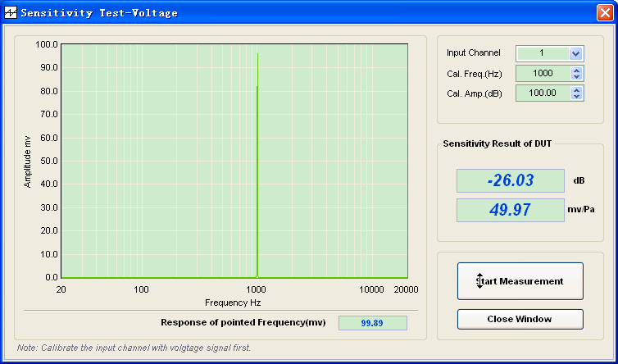618x364 pixels.
Task: Lower Cal. Amp using the down arrow
Action: click(x=577, y=97)
